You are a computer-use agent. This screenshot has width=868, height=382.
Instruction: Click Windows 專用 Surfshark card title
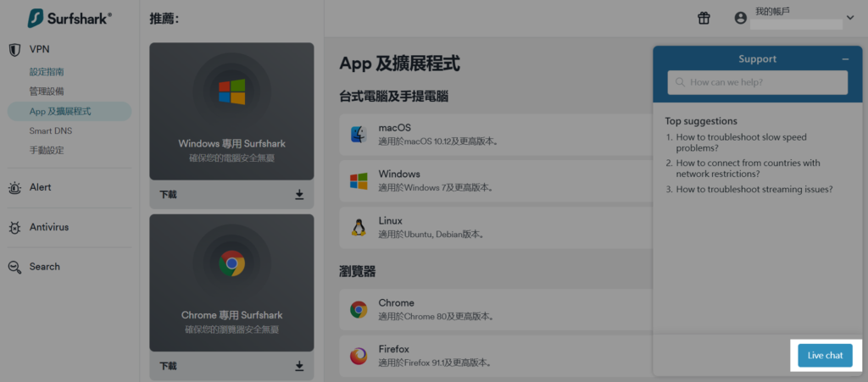(x=232, y=144)
